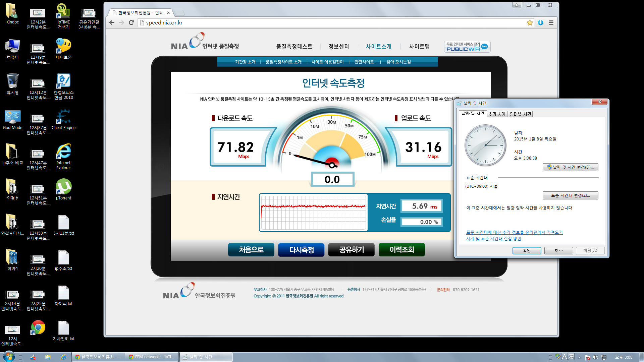644x362 pixels.
Task: Bookmark page with the star icon
Action: click(530, 23)
